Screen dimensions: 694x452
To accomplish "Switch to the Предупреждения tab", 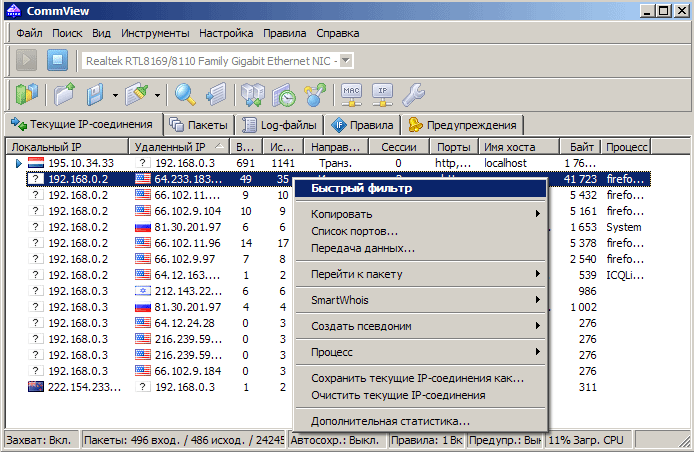I will [x=463, y=125].
